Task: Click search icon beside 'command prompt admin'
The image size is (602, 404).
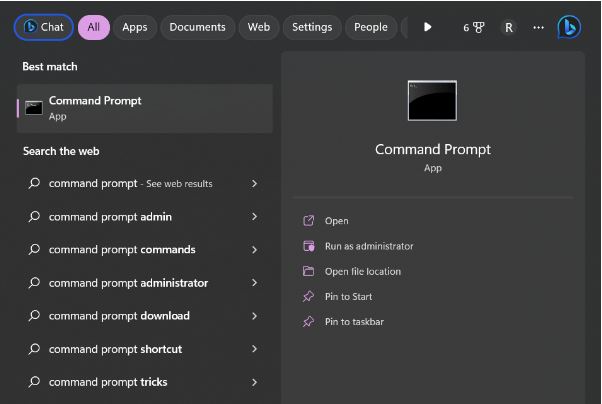Action: 34,217
